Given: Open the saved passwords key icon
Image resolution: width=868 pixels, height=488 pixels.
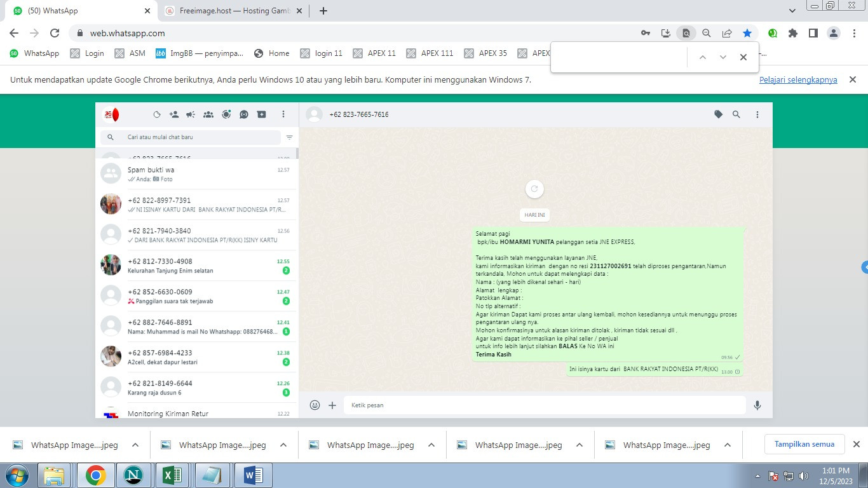Looking at the screenshot, I should 646,33.
